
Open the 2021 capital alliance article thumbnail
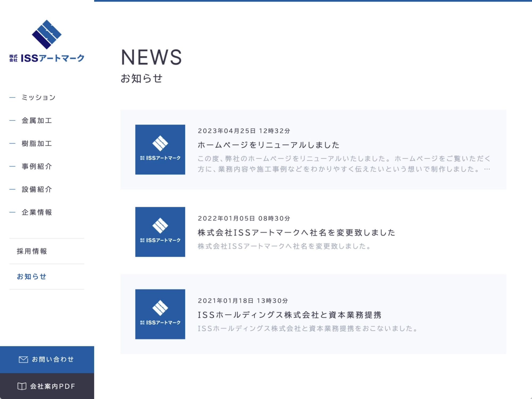pos(160,314)
